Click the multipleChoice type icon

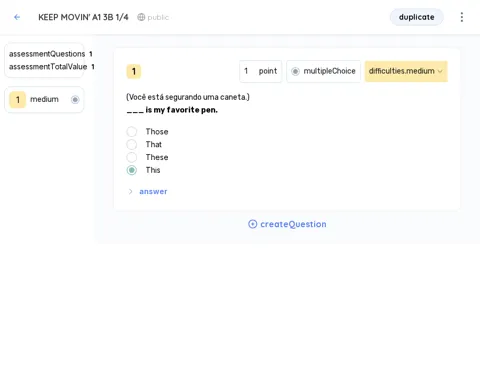point(295,71)
